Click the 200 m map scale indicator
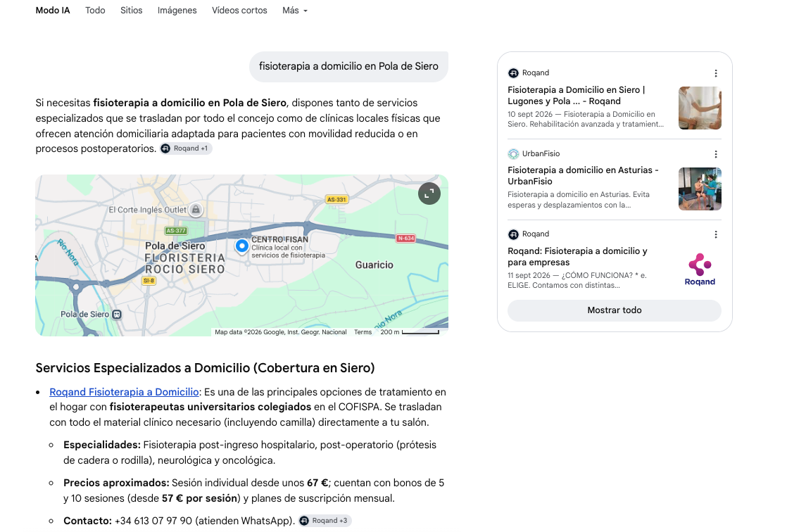Image resolution: width=806 pixels, height=532 pixels. click(410, 332)
